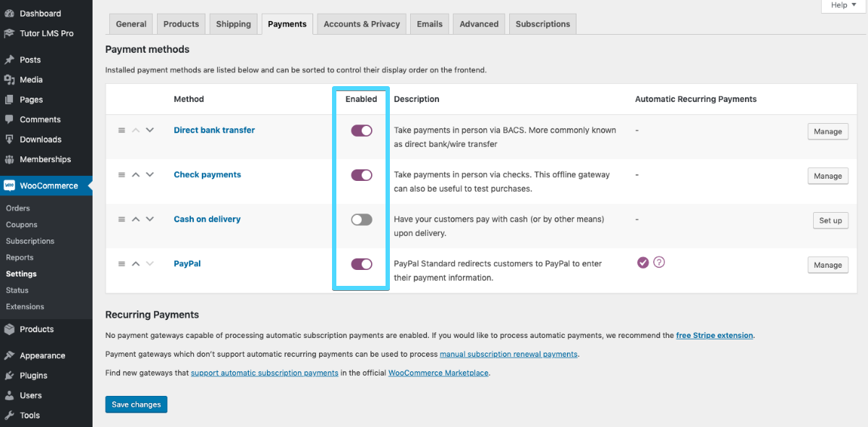Click the drag handle for Cash on delivery
The image size is (868, 427).
122,219
